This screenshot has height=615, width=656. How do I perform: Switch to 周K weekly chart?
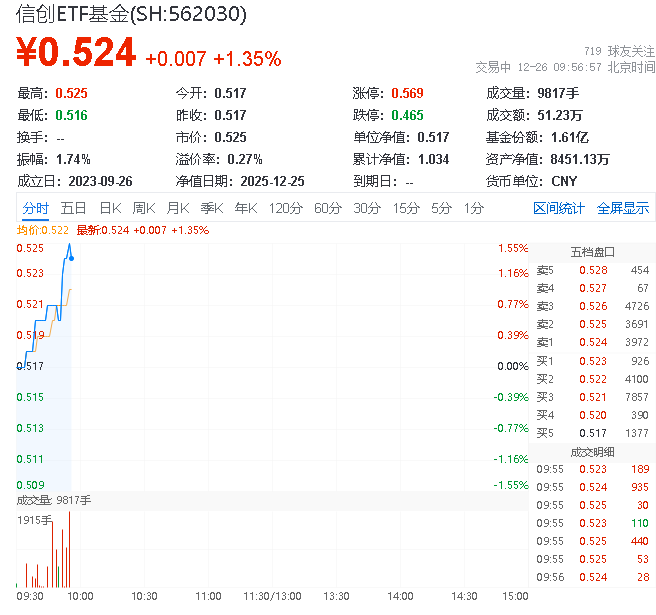click(x=144, y=208)
